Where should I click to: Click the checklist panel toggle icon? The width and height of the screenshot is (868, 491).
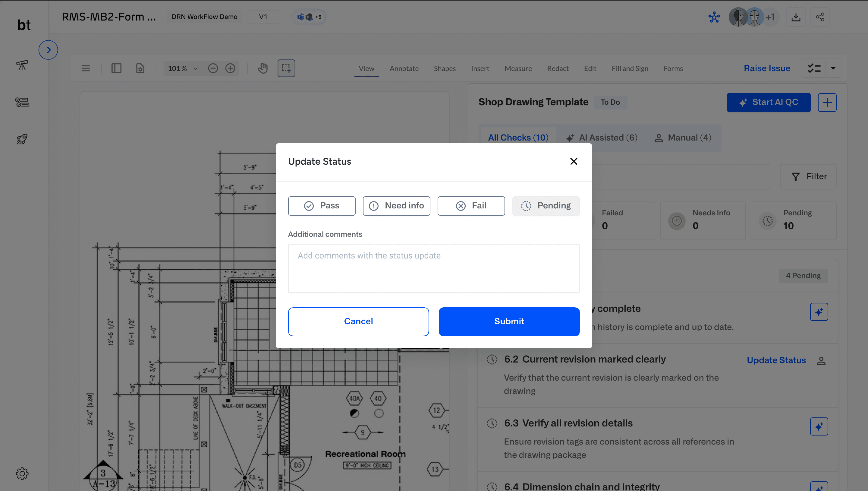click(814, 68)
